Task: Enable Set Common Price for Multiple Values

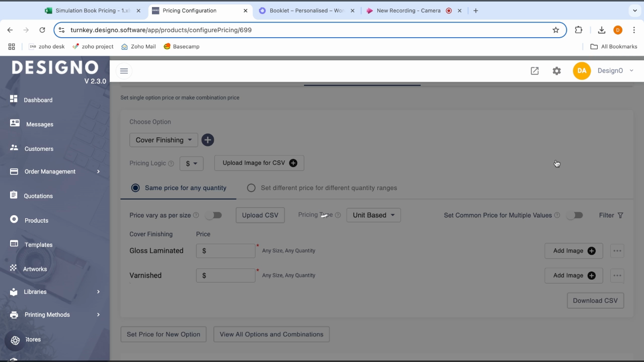Action: [x=575, y=215]
